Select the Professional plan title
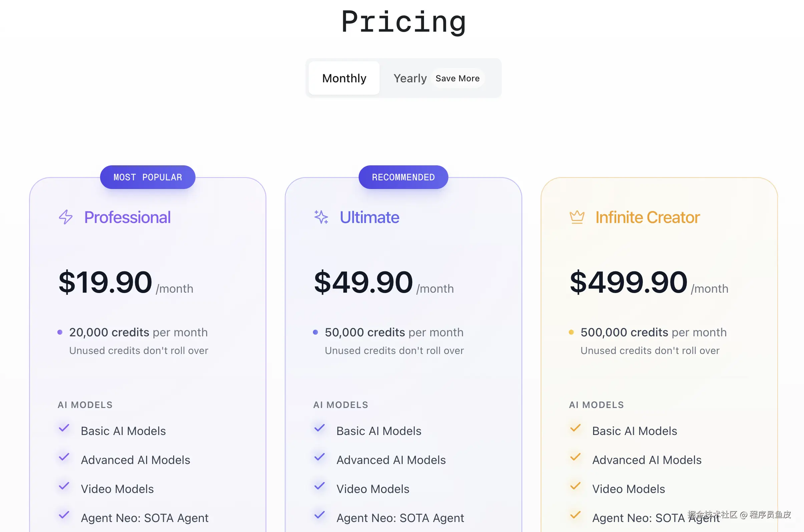 coord(127,217)
